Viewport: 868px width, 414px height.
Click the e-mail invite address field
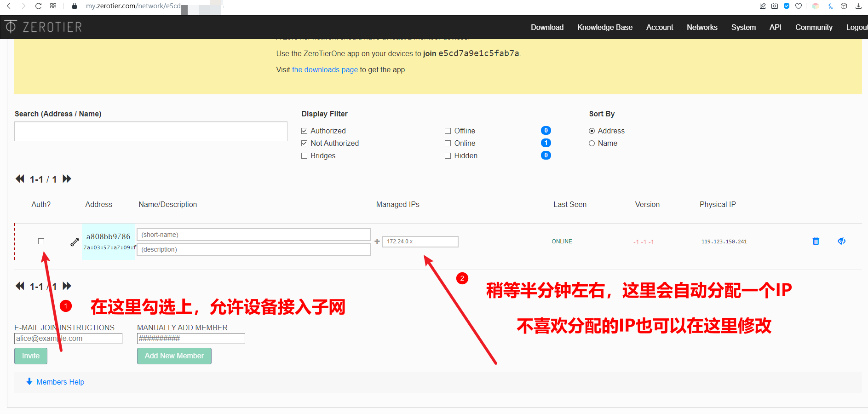pyautogui.click(x=68, y=339)
